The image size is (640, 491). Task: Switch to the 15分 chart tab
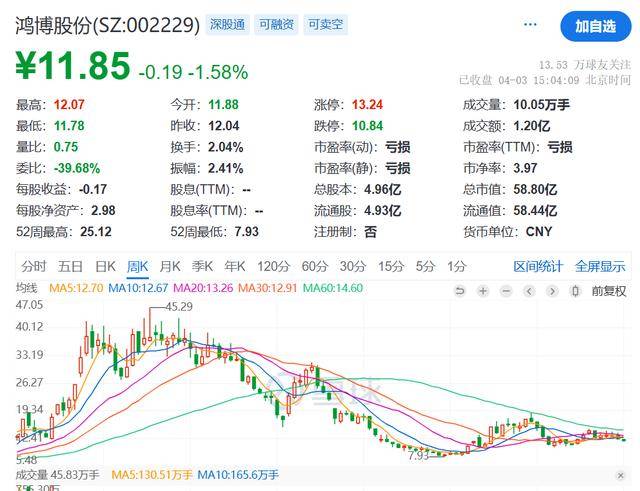pyautogui.click(x=391, y=267)
